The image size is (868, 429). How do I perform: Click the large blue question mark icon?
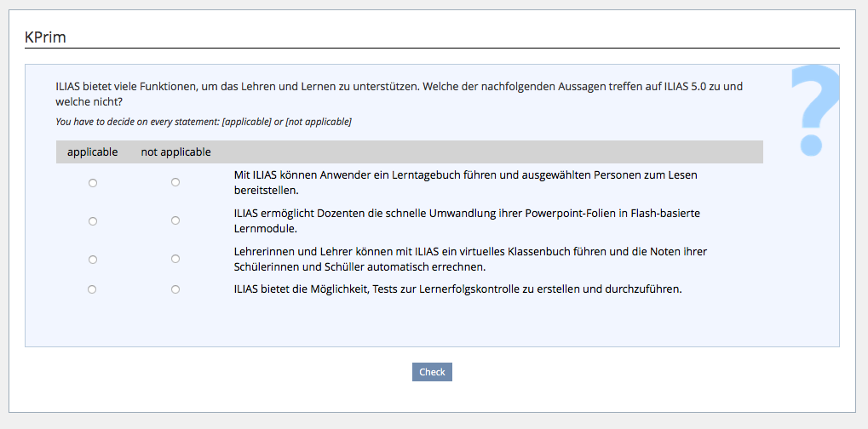(813, 111)
